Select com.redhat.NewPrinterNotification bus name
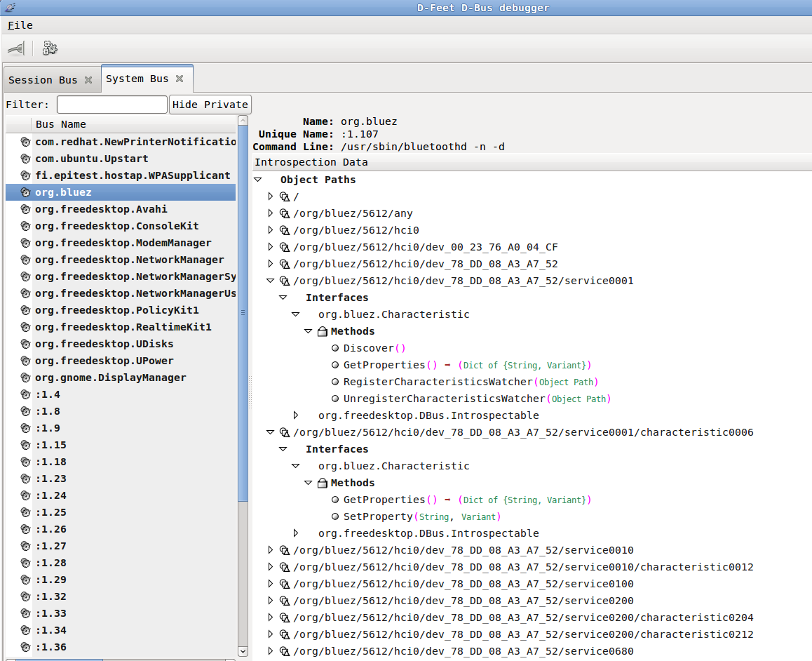The width and height of the screenshot is (812, 661). pos(135,142)
